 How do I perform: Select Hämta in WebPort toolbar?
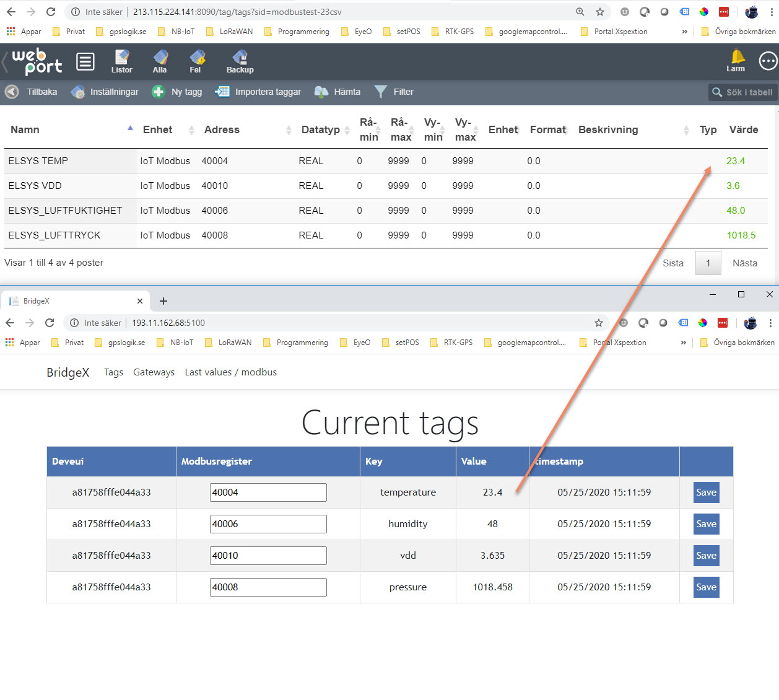coord(337,92)
